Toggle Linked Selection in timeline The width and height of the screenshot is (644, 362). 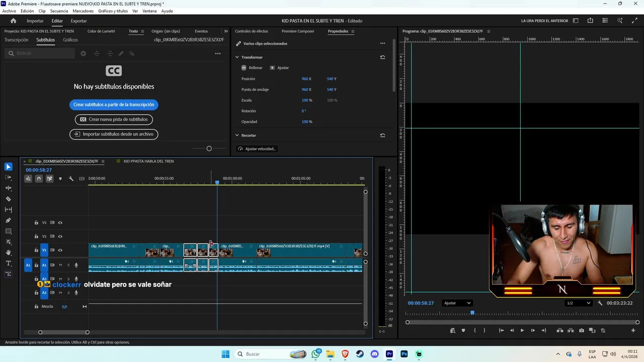pos(49,178)
